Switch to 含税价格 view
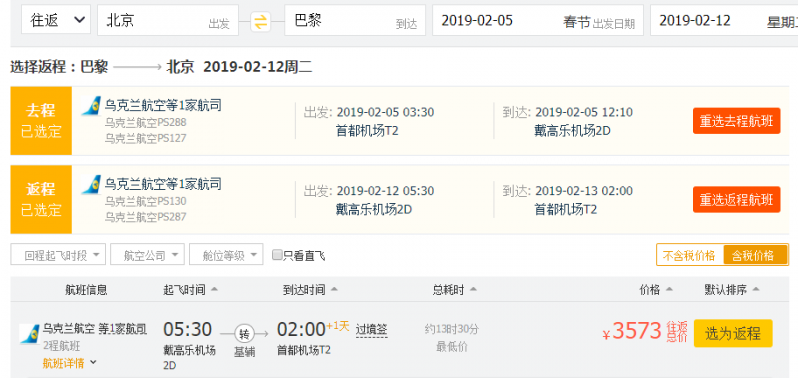Image resolution: width=798 pixels, height=378 pixels. point(755,255)
